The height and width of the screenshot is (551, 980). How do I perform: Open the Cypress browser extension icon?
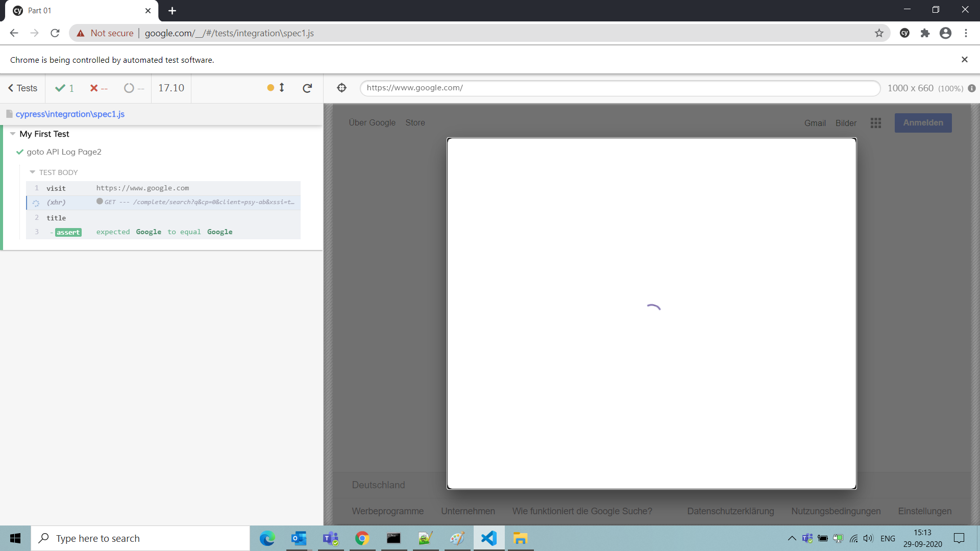tap(904, 33)
